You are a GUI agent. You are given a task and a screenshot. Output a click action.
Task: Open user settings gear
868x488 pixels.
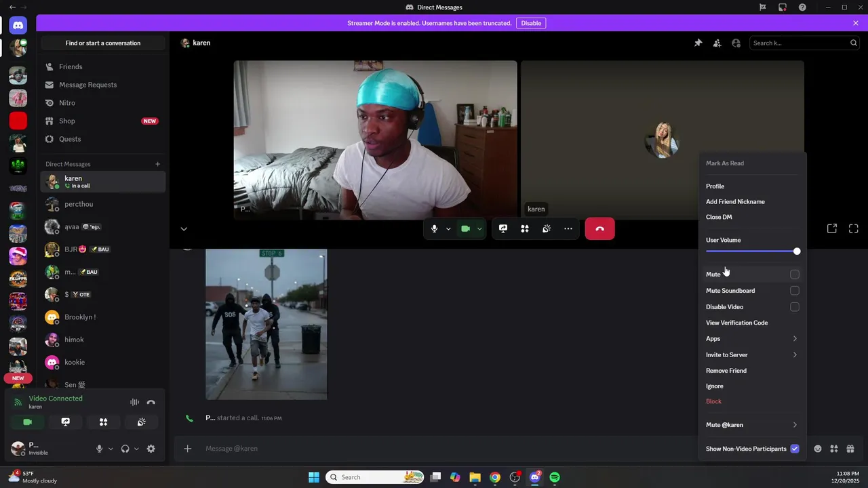coord(151,449)
